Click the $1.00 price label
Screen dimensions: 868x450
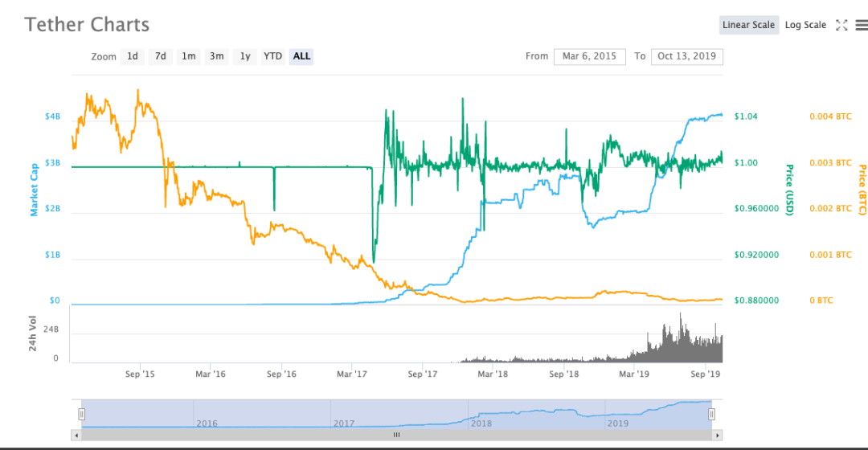tap(746, 163)
